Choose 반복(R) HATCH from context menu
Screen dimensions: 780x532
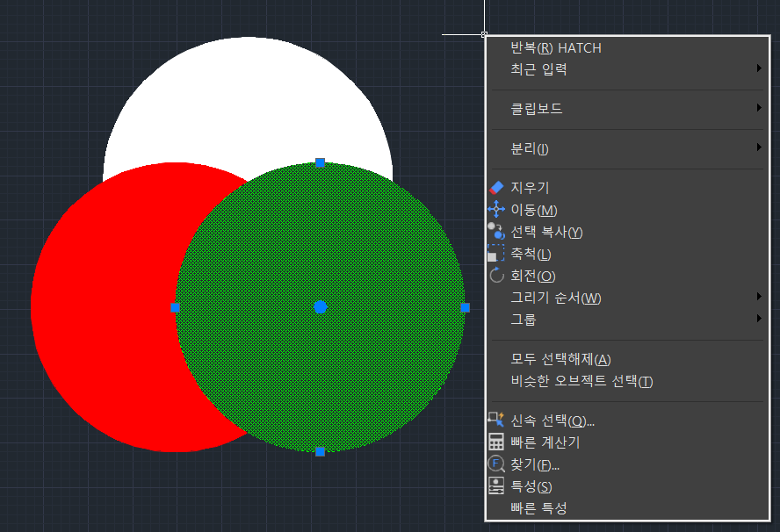627,47
